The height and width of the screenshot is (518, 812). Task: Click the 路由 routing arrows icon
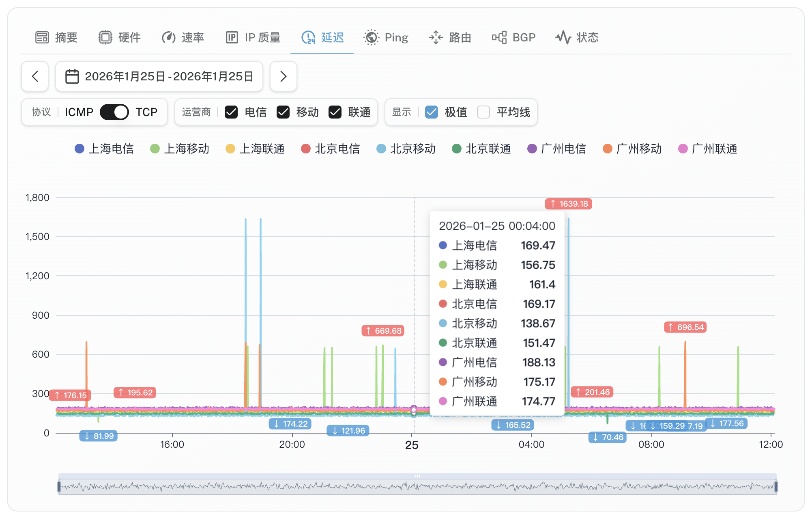pyautogui.click(x=436, y=37)
